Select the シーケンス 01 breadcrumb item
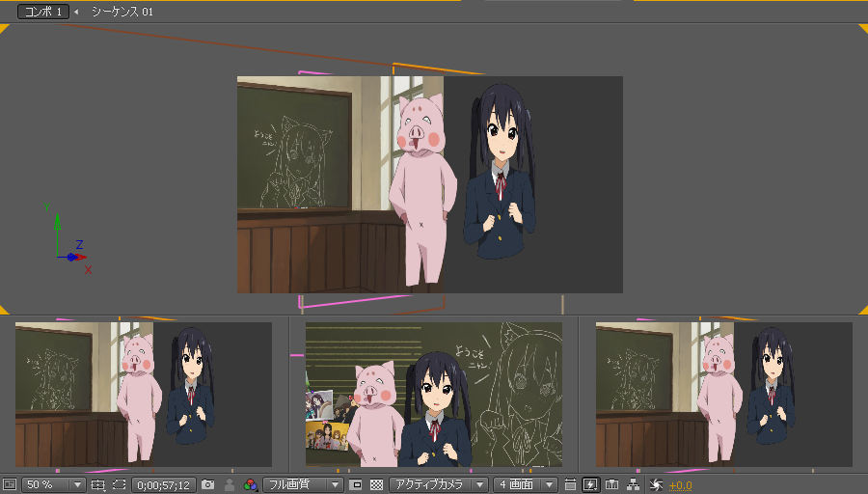868x494 pixels. point(122,12)
